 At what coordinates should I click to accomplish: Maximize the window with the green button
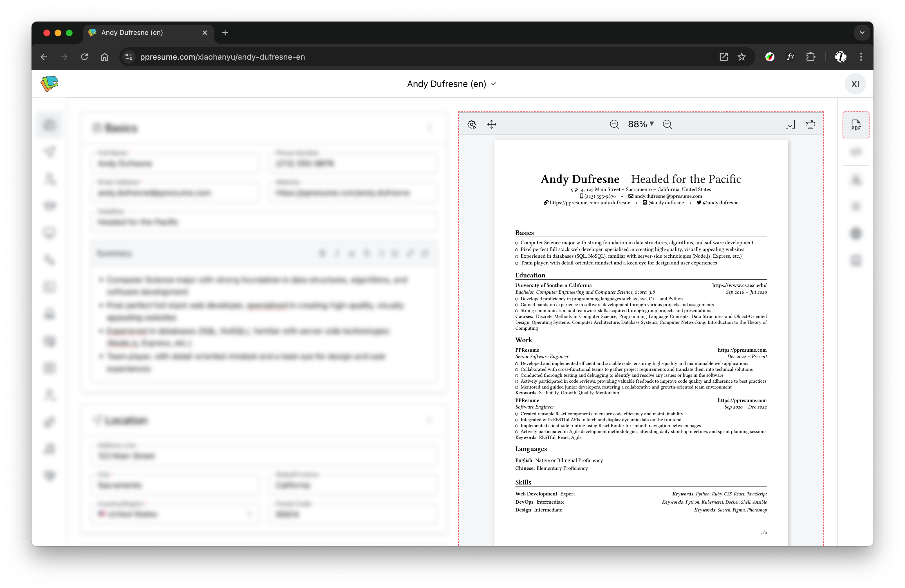[x=69, y=33]
